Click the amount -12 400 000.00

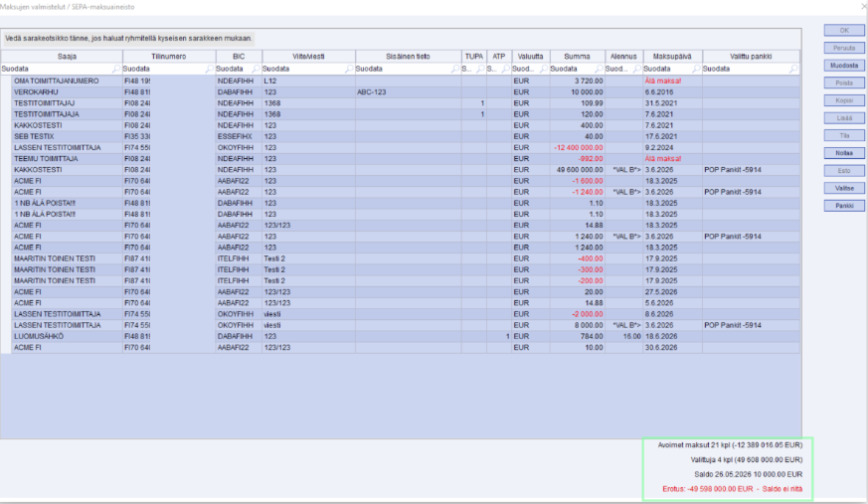pos(579,148)
